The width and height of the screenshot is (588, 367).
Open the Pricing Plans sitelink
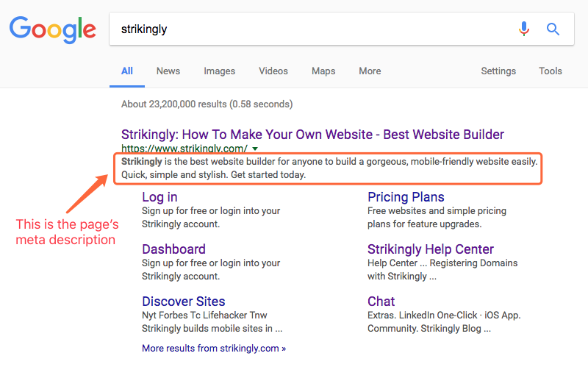tap(406, 197)
